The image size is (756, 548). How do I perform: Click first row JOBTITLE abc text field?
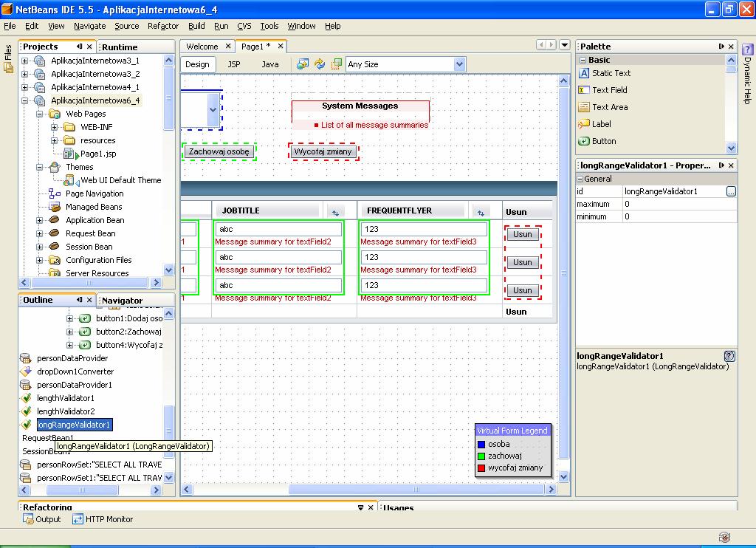point(278,229)
